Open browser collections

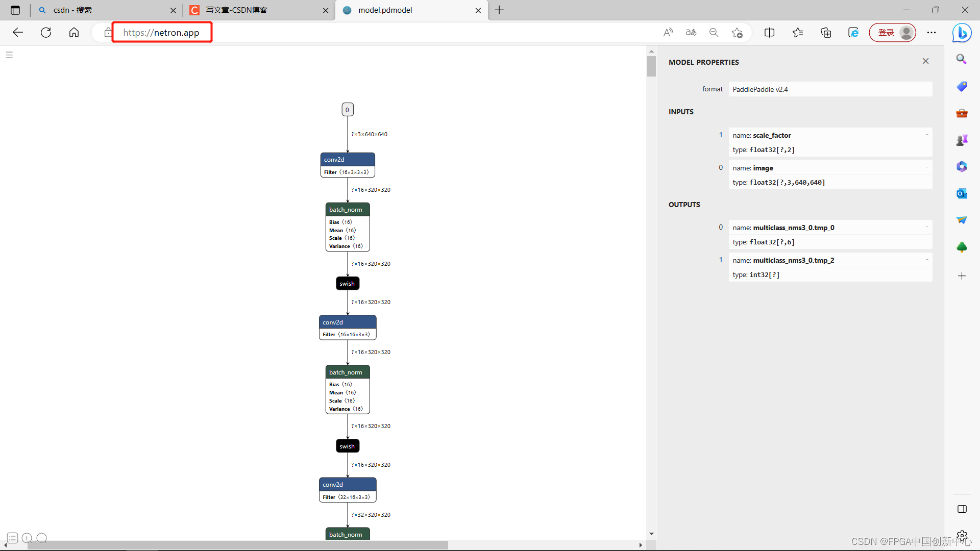(826, 33)
